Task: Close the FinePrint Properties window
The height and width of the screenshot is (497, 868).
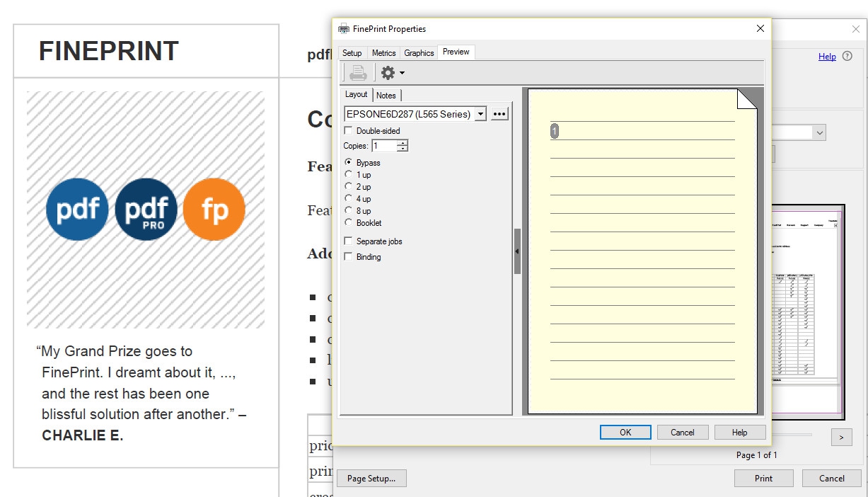Action: click(760, 29)
